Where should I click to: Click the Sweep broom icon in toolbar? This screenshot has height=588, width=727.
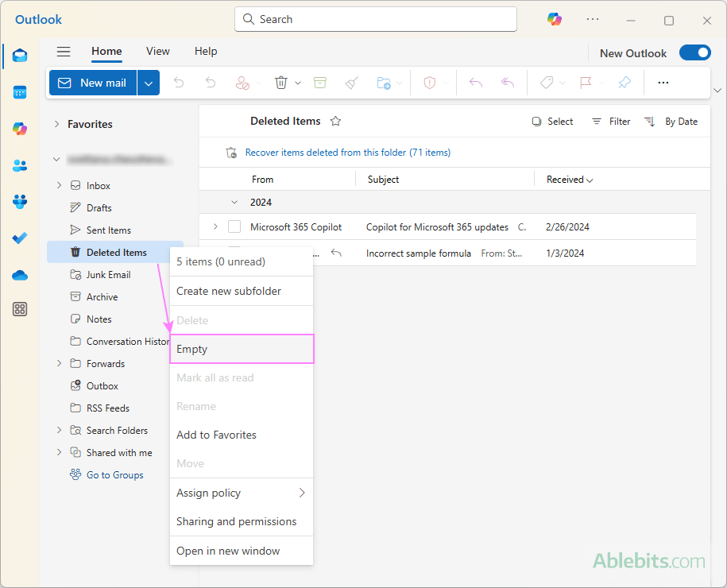coord(351,83)
